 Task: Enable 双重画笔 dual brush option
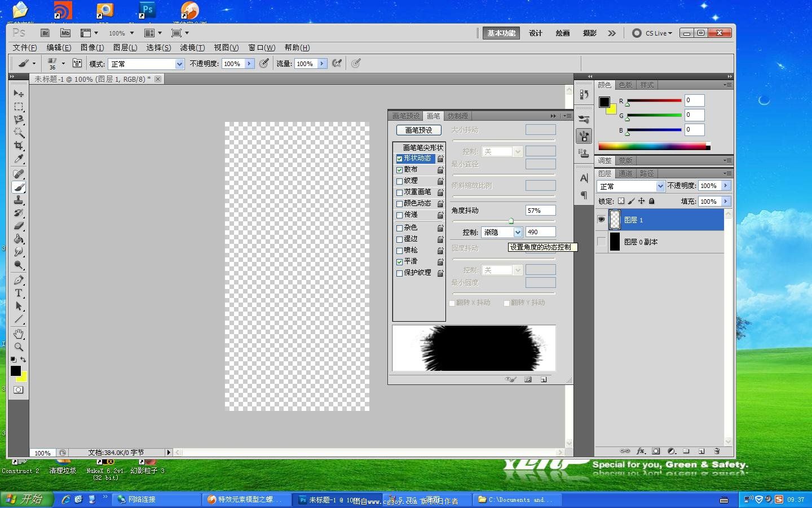(400, 192)
